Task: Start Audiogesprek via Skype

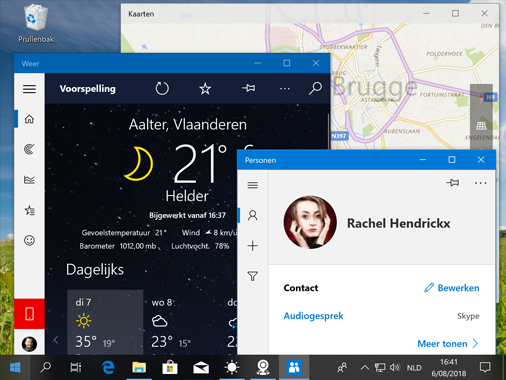Action: click(313, 316)
